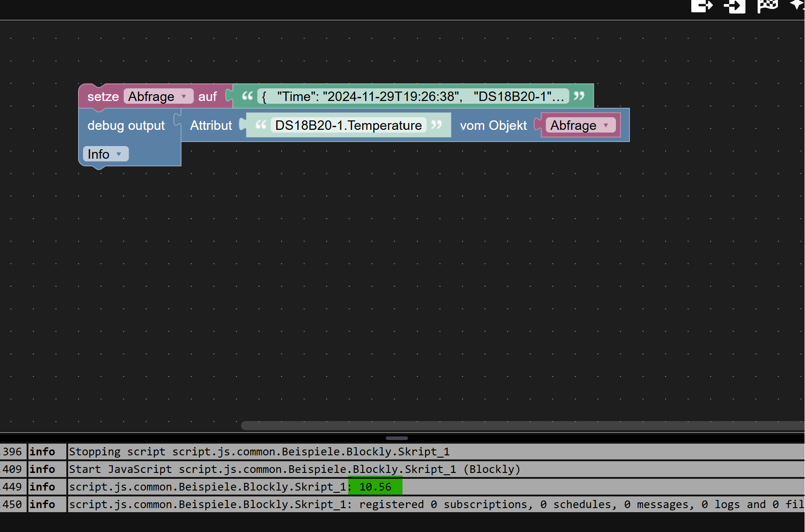Click the info level cell in row 450

point(47,504)
